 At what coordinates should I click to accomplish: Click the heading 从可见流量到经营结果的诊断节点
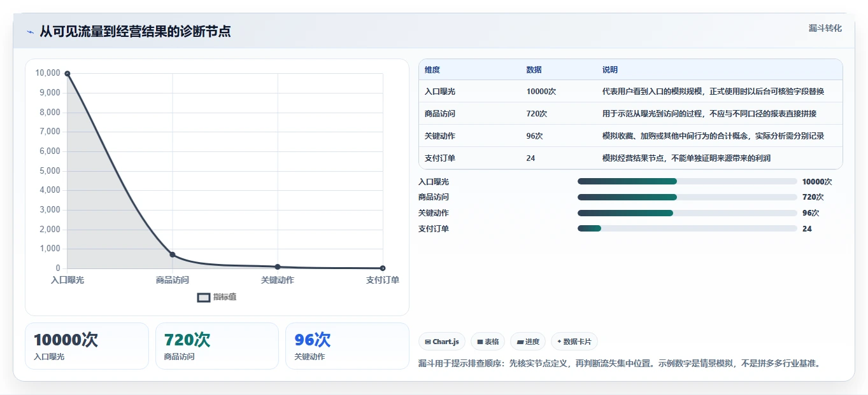click(135, 31)
